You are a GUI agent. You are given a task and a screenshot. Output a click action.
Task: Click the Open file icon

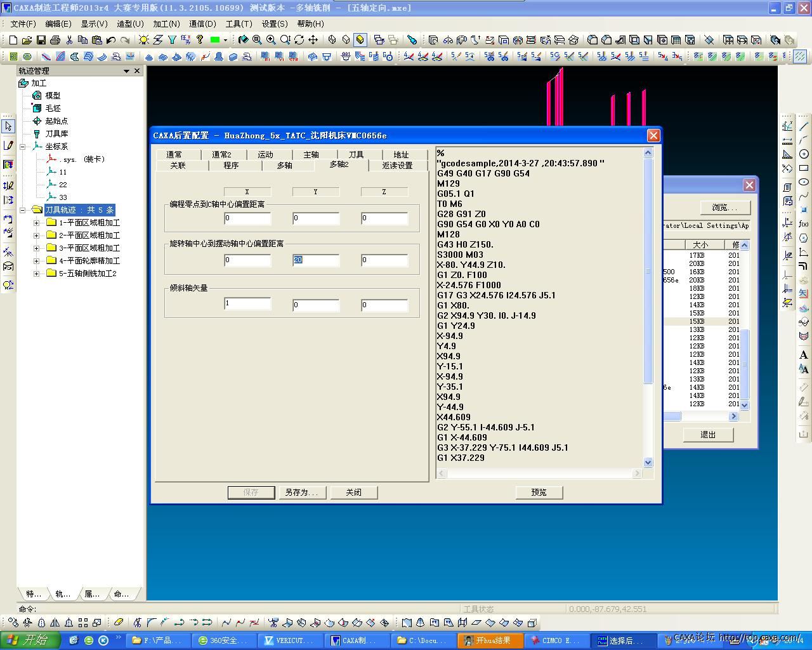pos(27,39)
